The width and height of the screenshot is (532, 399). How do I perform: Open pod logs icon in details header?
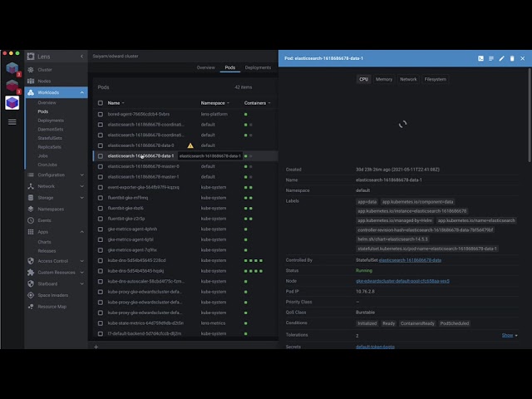click(491, 58)
